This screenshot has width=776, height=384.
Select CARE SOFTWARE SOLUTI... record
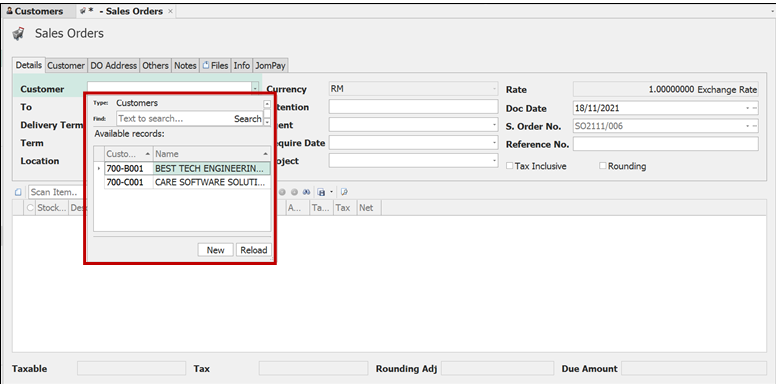[x=212, y=183]
